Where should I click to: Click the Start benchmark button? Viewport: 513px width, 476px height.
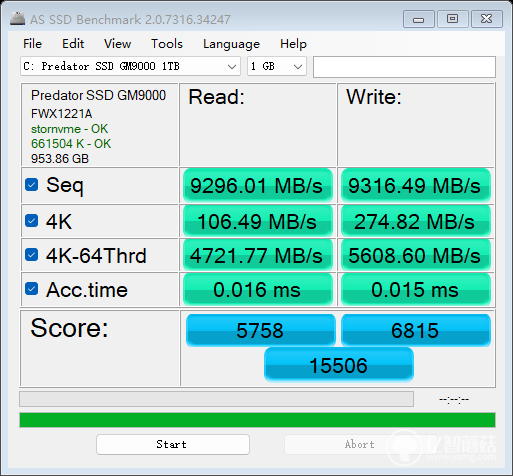[x=173, y=444]
